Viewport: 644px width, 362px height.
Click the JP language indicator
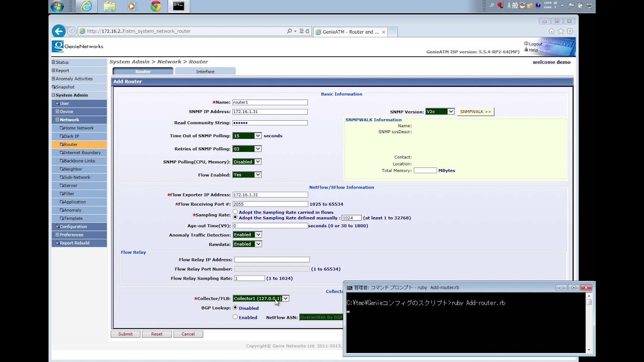point(492,6)
